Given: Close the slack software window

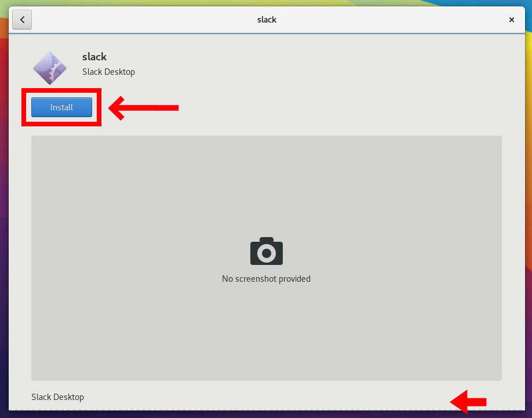Looking at the screenshot, I should pos(511,20).
